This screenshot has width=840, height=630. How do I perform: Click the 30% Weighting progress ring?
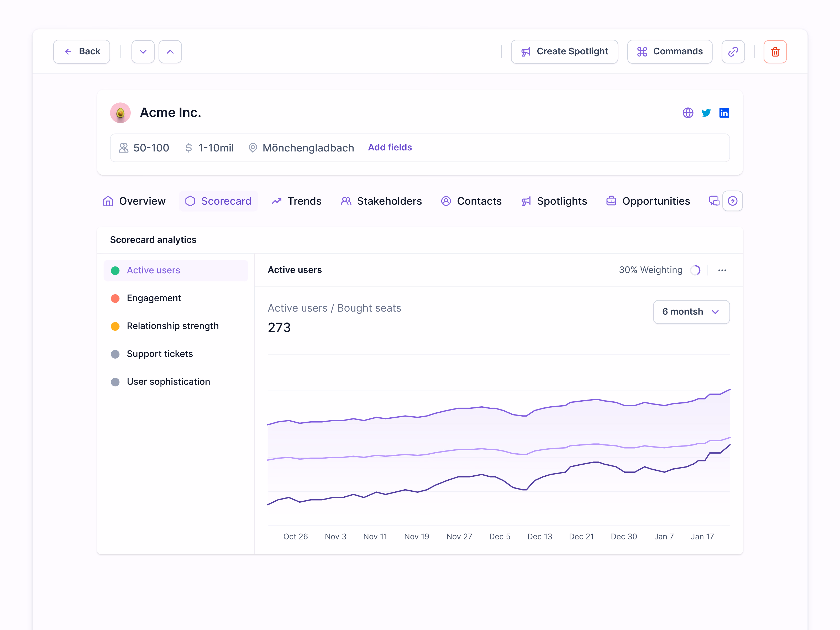(695, 270)
